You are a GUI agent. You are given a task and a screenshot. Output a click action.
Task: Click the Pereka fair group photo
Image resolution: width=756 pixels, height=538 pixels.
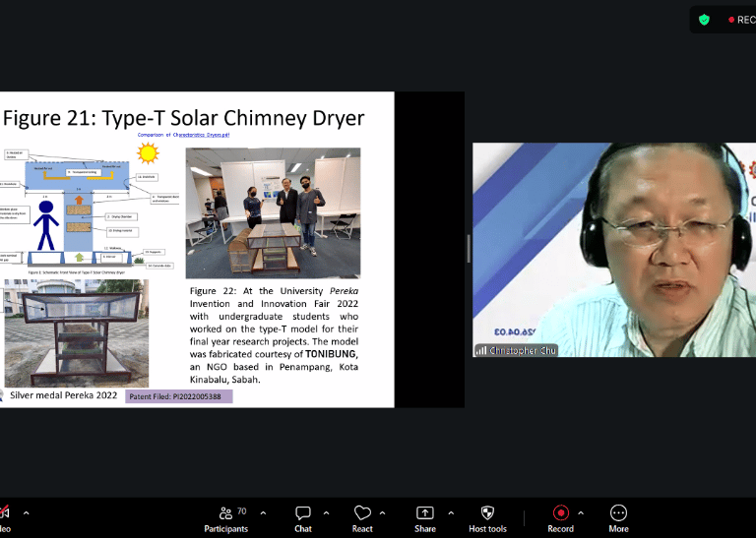(273, 212)
